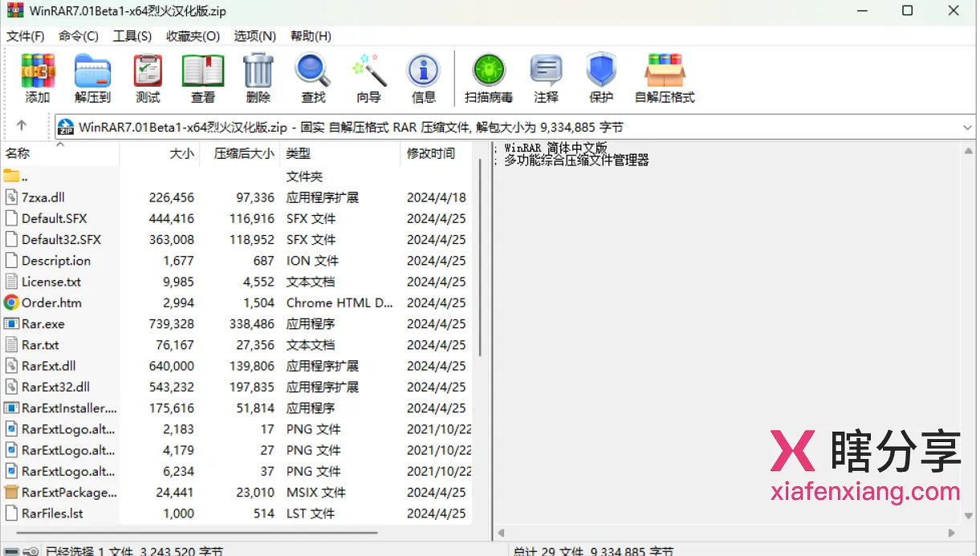Viewport: 980px width, 556px height.
Task: Open the View (查看) toolbar icon
Action: (x=203, y=79)
